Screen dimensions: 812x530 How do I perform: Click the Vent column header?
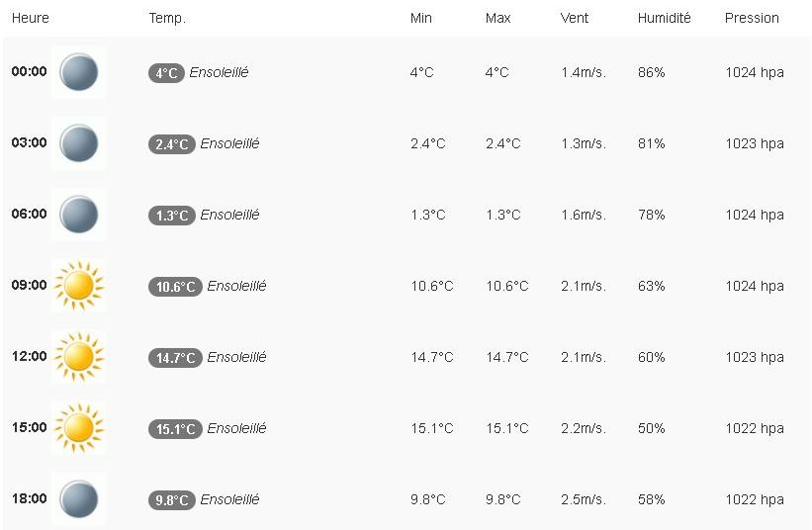[x=575, y=18]
